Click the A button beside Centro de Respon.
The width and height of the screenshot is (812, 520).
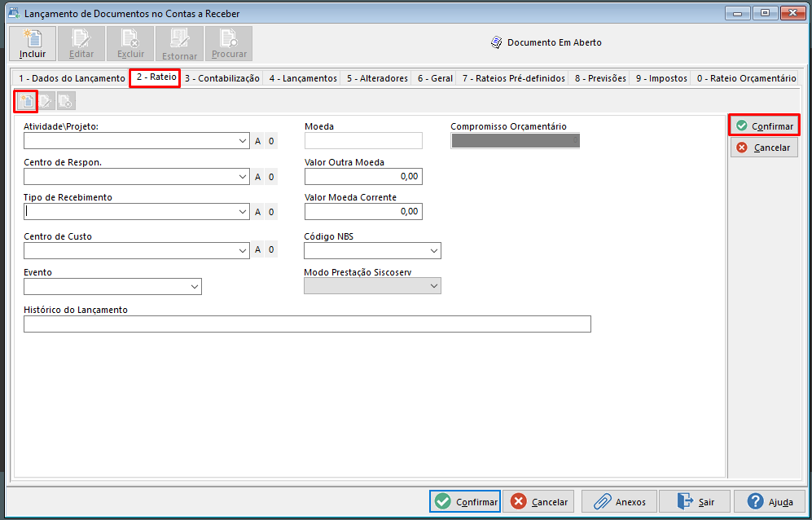[258, 177]
